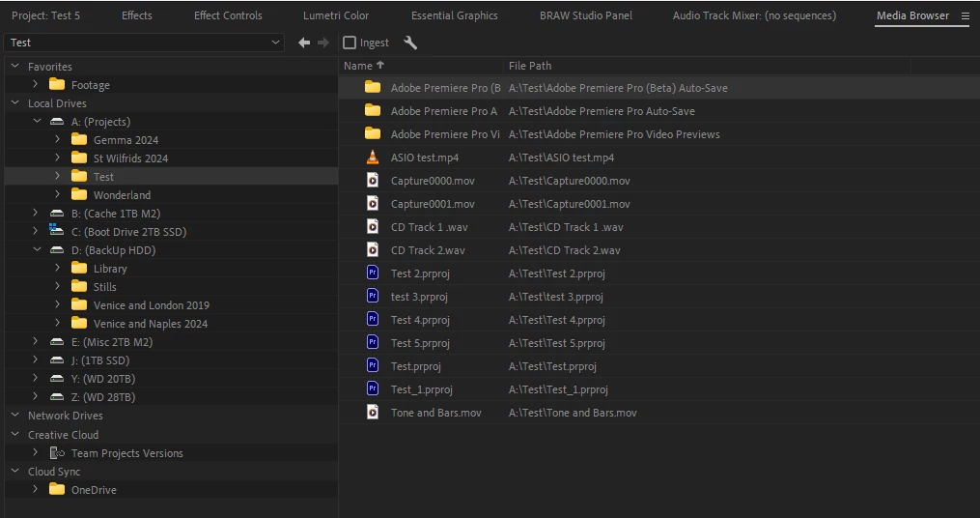Click folder icon of Premiere Pro (Beta) Auto-Save
980x518 pixels.
[373, 88]
